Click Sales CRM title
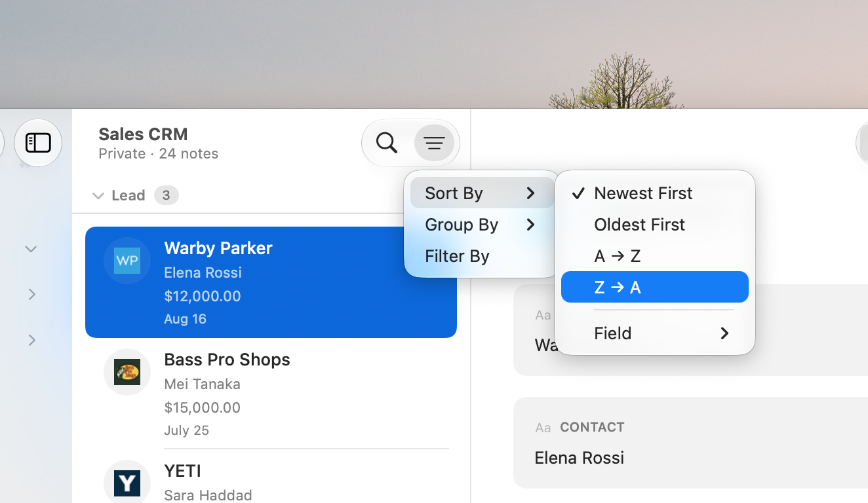The width and height of the screenshot is (868, 503). coord(143,134)
